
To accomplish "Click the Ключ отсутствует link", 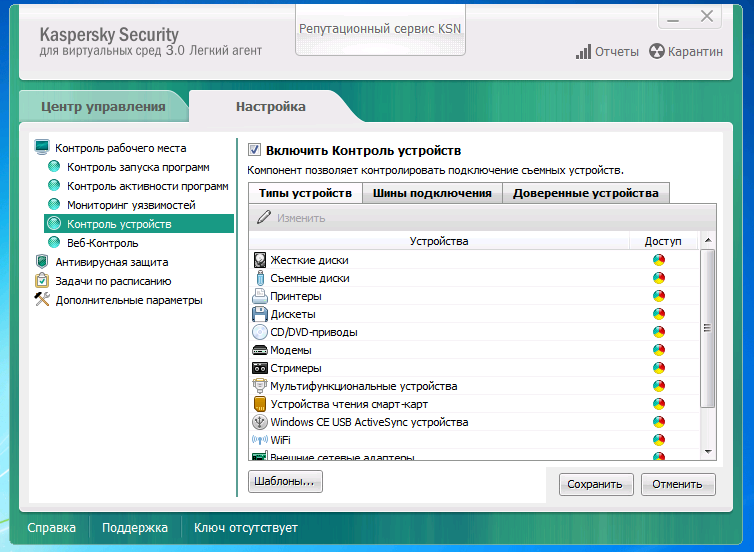I will coord(246,527).
